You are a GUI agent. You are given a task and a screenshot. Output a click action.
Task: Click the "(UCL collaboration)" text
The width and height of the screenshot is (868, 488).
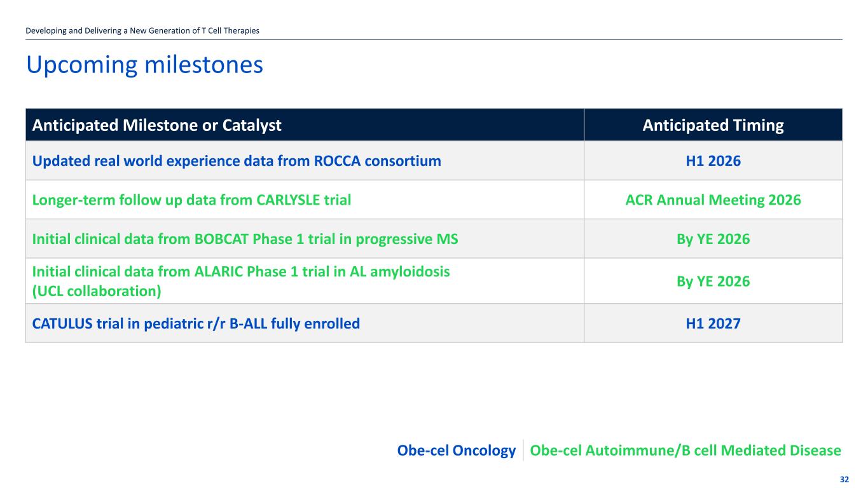pyautogui.click(x=97, y=290)
